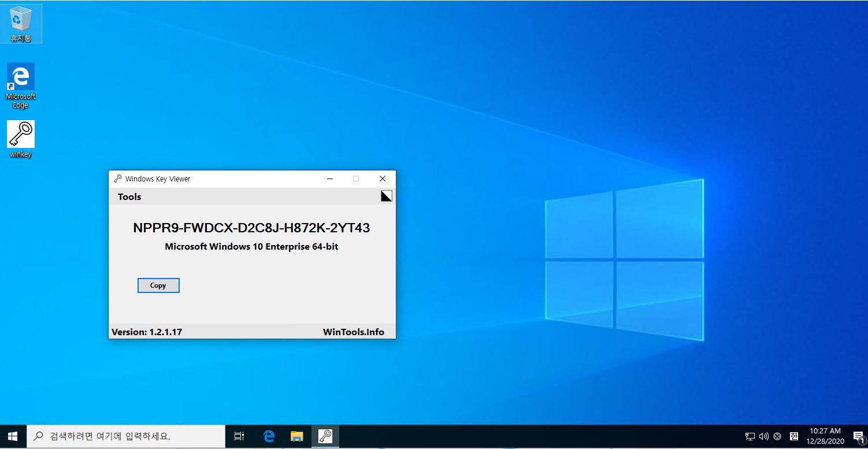The width and height of the screenshot is (868, 449).
Task: Open network status in system tray
Action: (x=750, y=437)
